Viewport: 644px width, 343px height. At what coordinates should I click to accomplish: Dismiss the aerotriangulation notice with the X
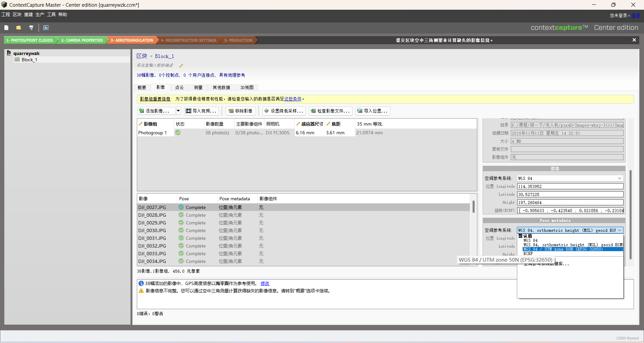click(x=634, y=40)
